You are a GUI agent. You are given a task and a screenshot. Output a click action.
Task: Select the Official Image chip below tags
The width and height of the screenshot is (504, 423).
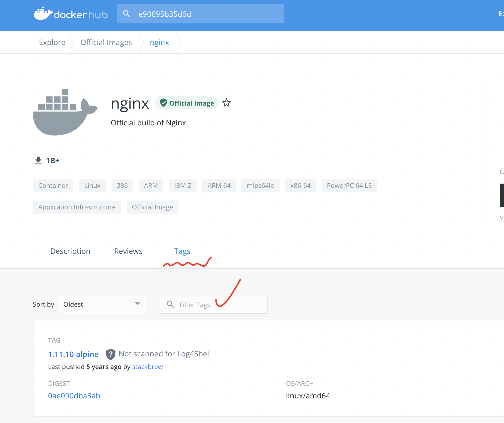152,207
